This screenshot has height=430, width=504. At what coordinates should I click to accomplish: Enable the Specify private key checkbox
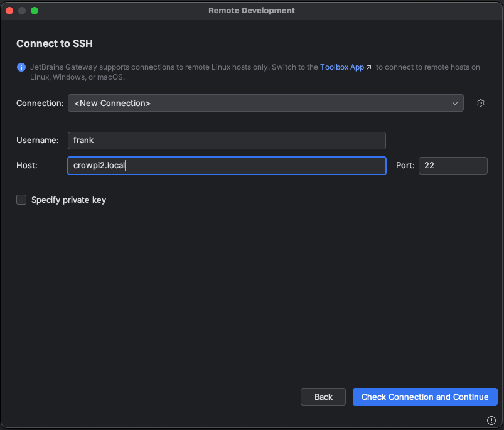21,200
